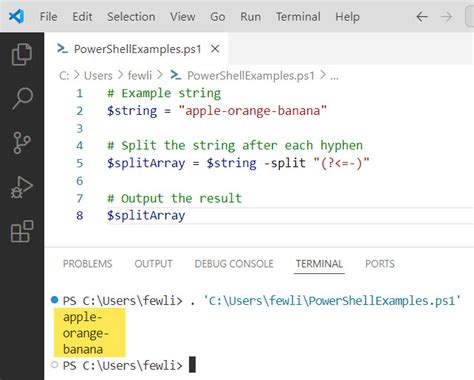Click the C: breadcrumb segment
This screenshot has height=380, width=474.
click(64, 76)
